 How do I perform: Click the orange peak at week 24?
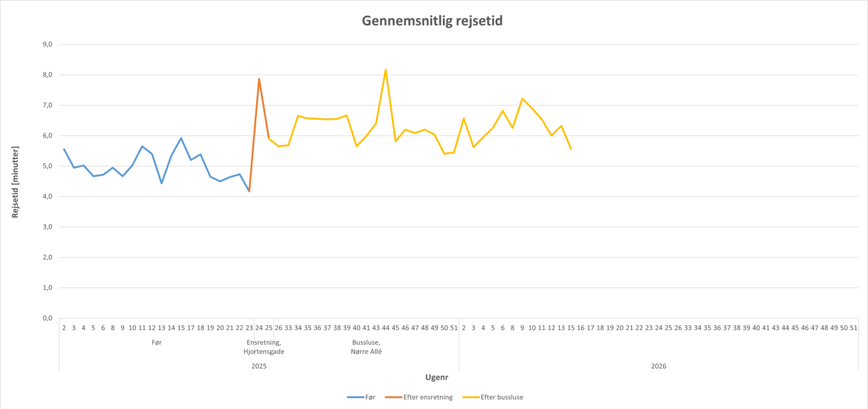click(x=259, y=79)
